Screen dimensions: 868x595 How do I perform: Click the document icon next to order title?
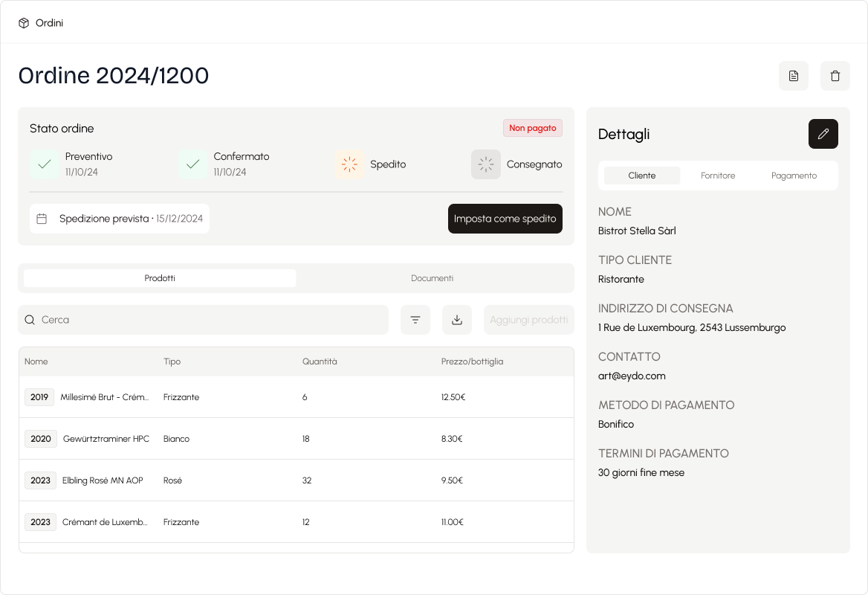click(794, 76)
